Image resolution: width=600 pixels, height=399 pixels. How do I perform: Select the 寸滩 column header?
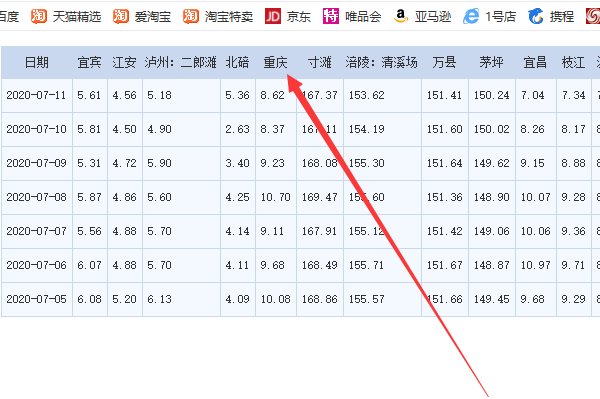coord(320,62)
